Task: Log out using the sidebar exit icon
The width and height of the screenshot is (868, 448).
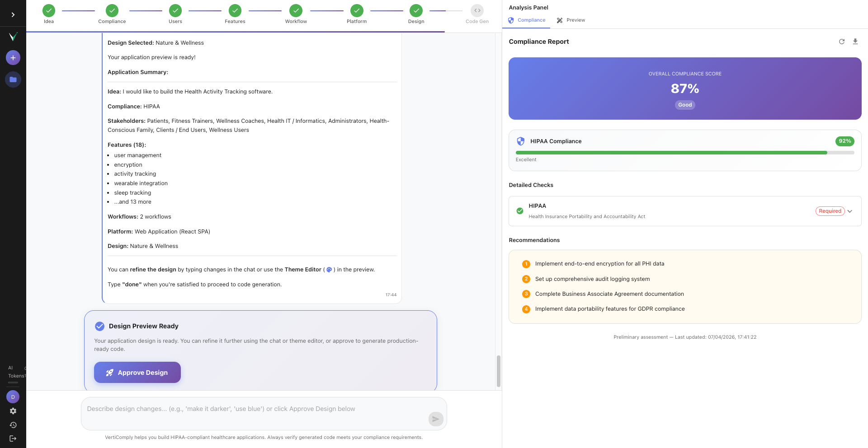Action: (x=13, y=438)
